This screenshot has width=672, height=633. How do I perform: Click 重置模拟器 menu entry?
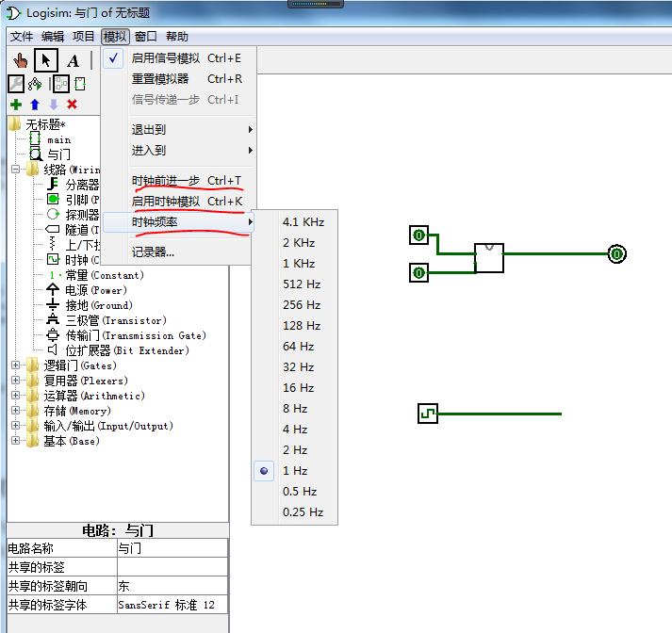179,79
